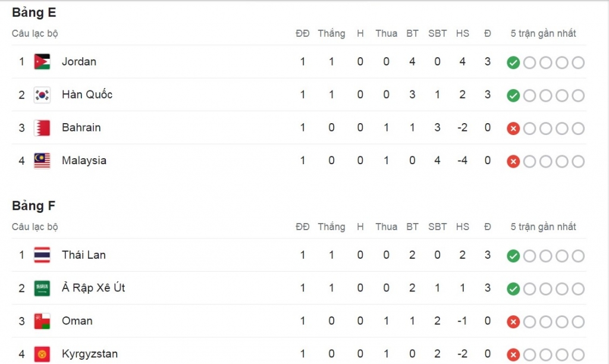The image size is (609, 364).
Task: Open the Hàn Quốc team link
Action: pos(87,95)
